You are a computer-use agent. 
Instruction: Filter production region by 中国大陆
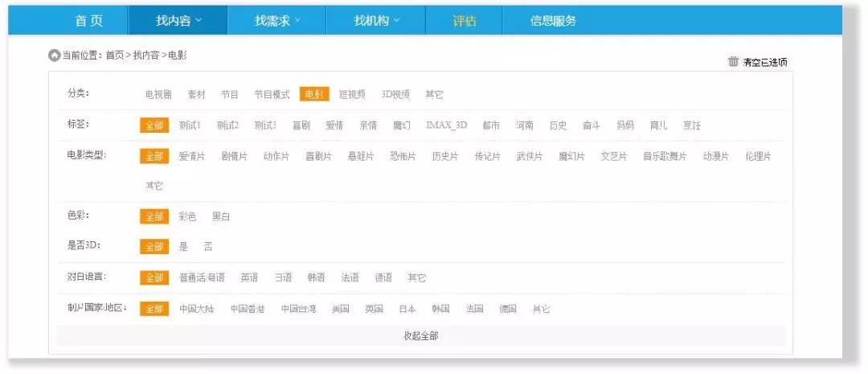(x=197, y=309)
